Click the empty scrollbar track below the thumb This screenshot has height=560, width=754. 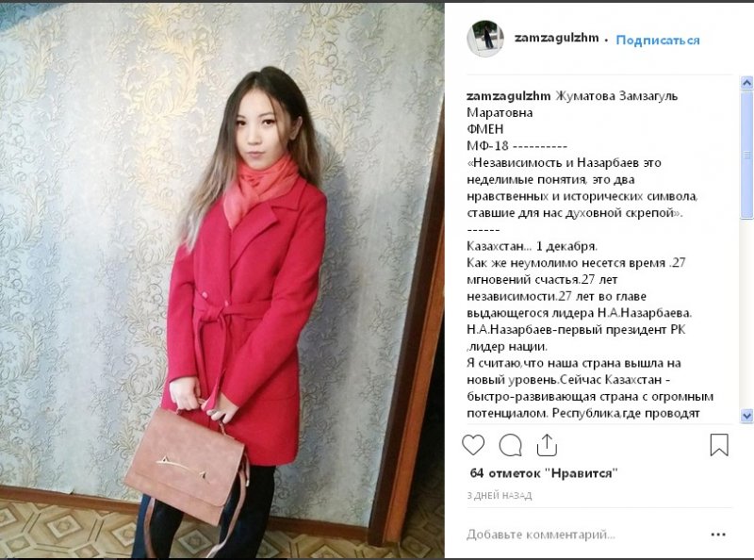click(746, 315)
